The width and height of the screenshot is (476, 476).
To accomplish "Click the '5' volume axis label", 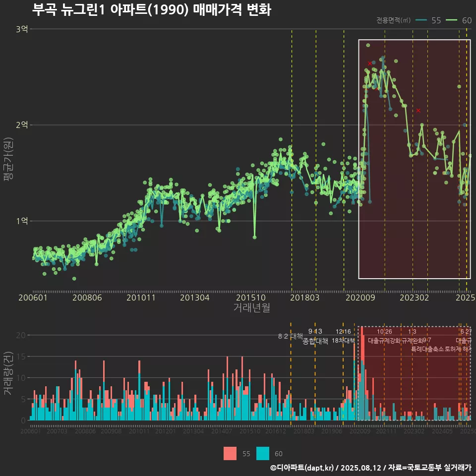I will click(x=23, y=399).
